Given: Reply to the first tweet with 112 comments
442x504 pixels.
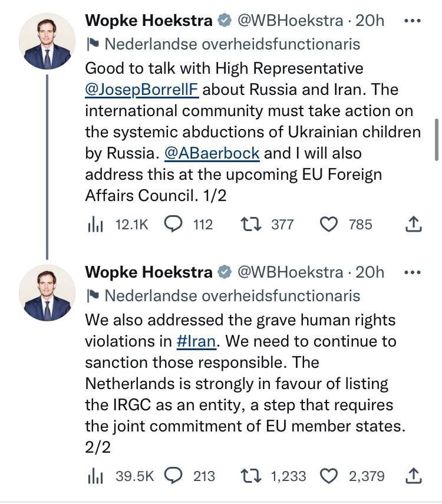Looking at the screenshot, I should (173, 224).
